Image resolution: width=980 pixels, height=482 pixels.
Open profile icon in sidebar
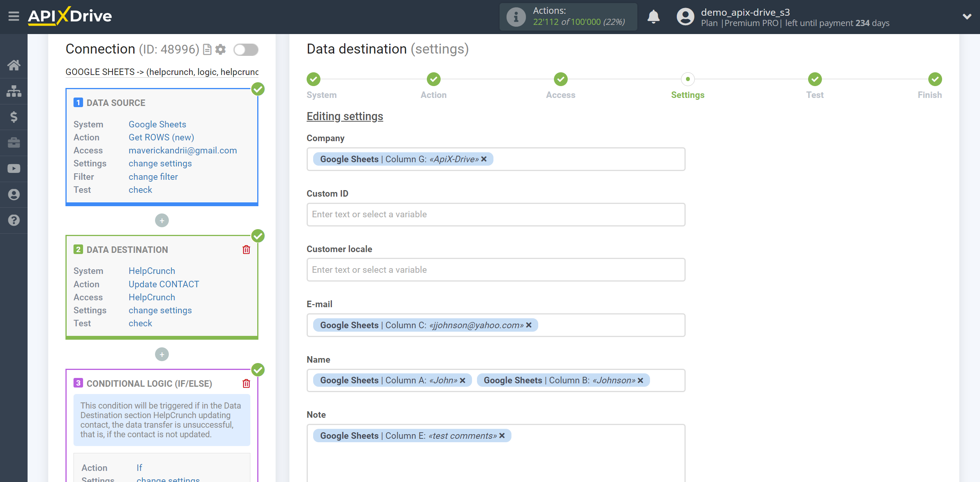pos(14,194)
